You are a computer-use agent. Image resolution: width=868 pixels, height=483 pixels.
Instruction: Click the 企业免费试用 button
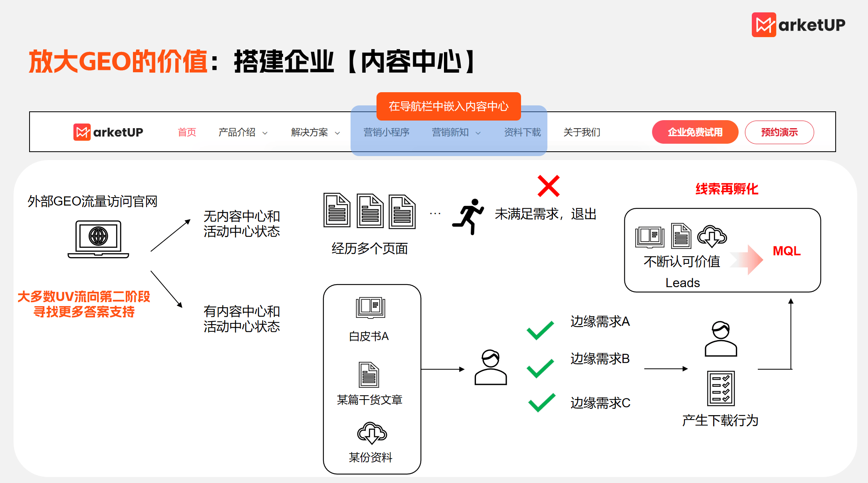(695, 132)
